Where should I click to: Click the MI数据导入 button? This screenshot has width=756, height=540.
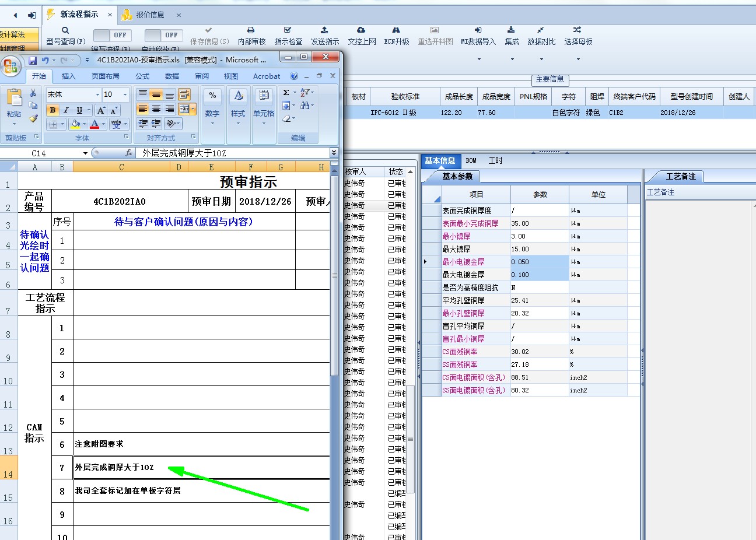coord(478,36)
